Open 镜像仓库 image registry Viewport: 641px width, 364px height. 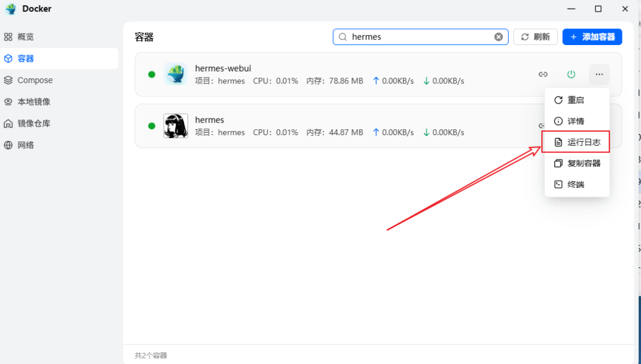click(33, 123)
